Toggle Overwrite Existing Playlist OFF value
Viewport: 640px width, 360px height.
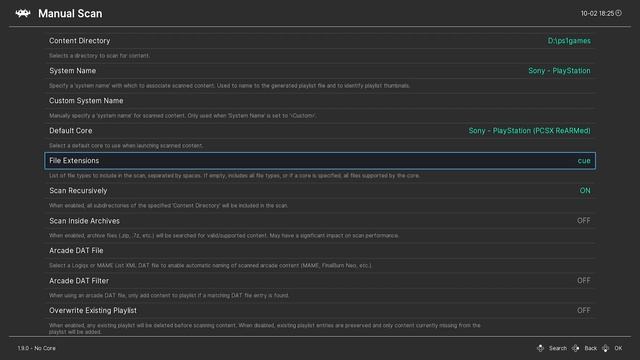tap(584, 310)
